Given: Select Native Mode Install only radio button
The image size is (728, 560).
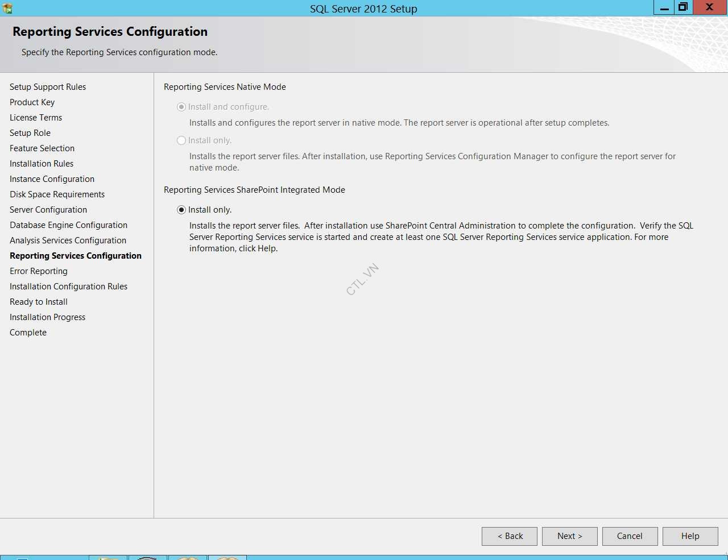Looking at the screenshot, I should click(x=181, y=140).
